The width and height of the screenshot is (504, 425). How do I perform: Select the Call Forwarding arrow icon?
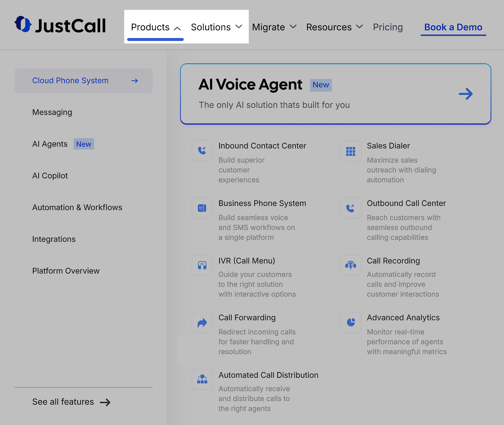202,322
